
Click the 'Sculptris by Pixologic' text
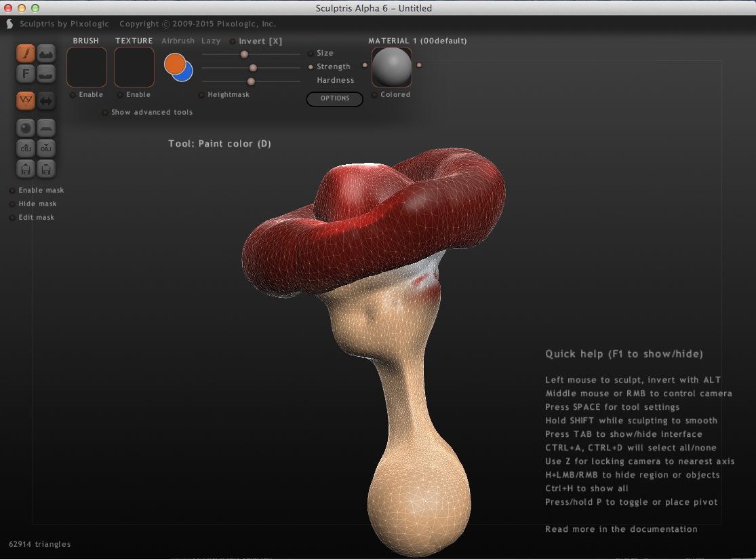pyautogui.click(x=64, y=24)
